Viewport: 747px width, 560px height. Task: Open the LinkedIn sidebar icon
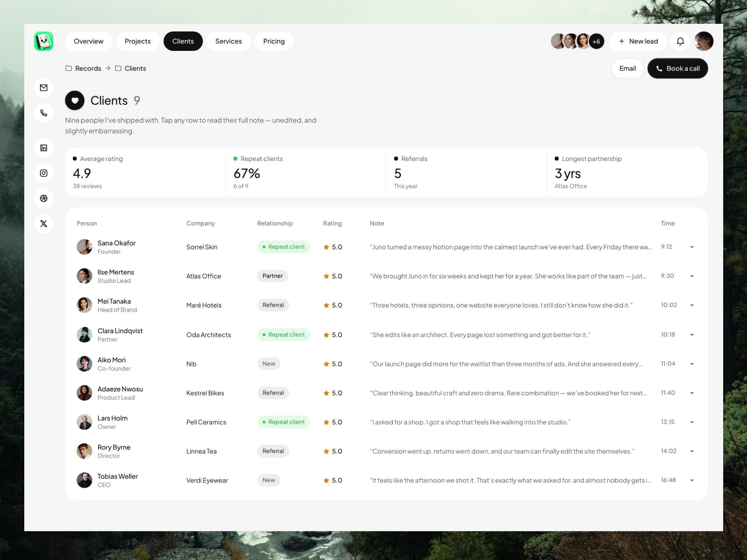click(43, 148)
